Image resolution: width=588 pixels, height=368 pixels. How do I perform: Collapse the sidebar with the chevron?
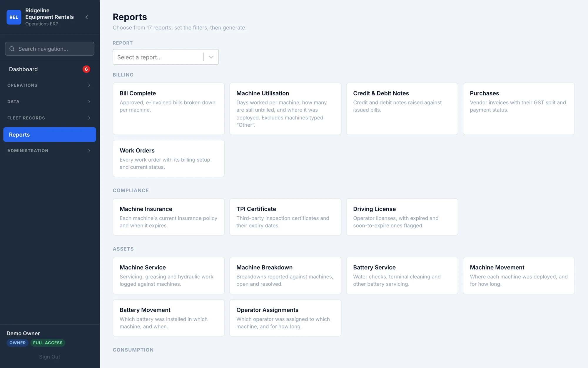[87, 17]
